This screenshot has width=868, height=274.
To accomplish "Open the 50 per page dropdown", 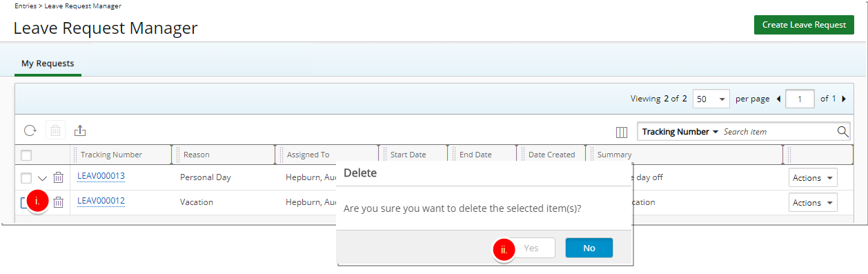I will click(x=711, y=99).
